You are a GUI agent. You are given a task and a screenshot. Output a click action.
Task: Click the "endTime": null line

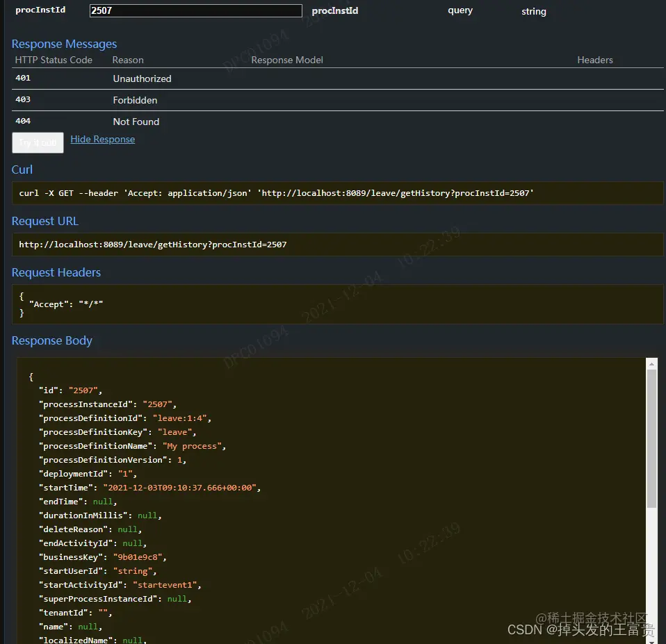[x=78, y=502]
